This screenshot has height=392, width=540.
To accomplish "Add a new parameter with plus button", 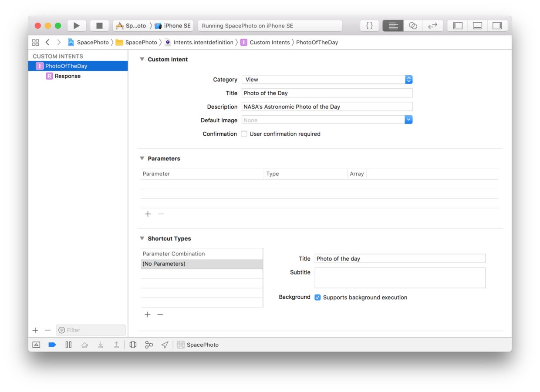I will point(148,214).
